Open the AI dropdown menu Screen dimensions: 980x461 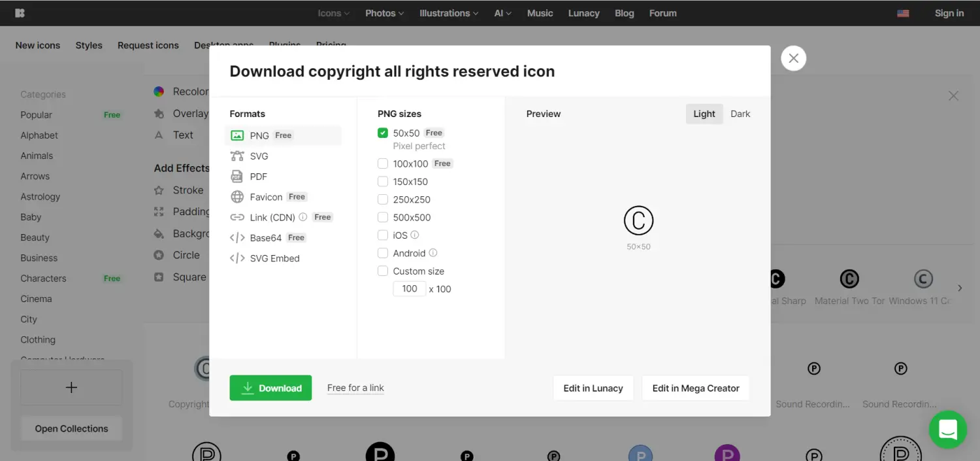click(x=502, y=13)
